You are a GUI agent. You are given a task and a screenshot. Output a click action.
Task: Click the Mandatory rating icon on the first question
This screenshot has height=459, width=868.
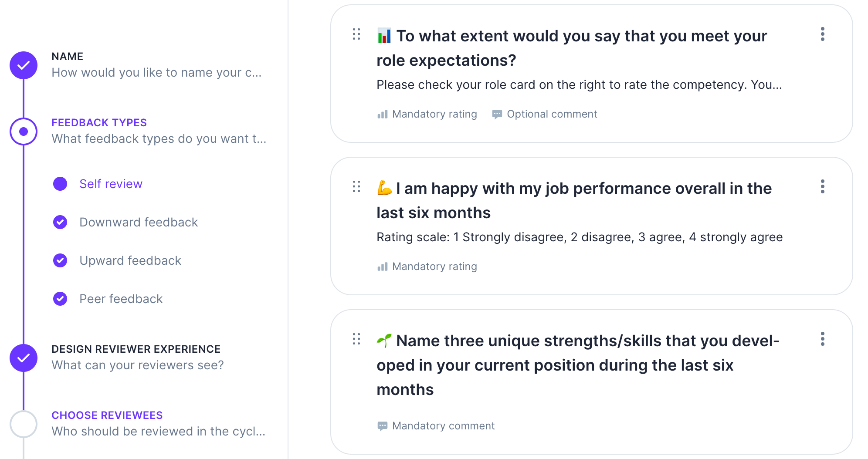(x=382, y=114)
